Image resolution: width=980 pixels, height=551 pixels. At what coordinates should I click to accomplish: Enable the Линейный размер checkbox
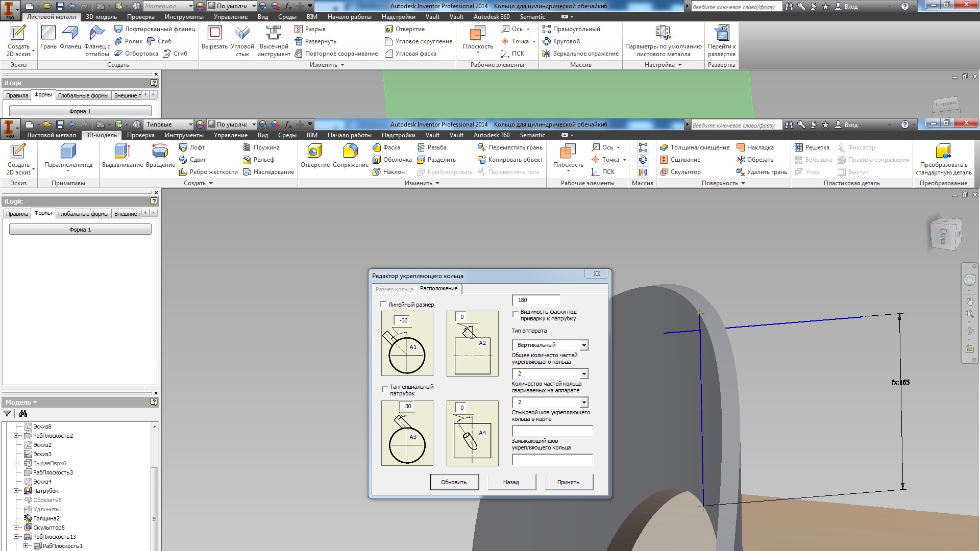(383, 305)
